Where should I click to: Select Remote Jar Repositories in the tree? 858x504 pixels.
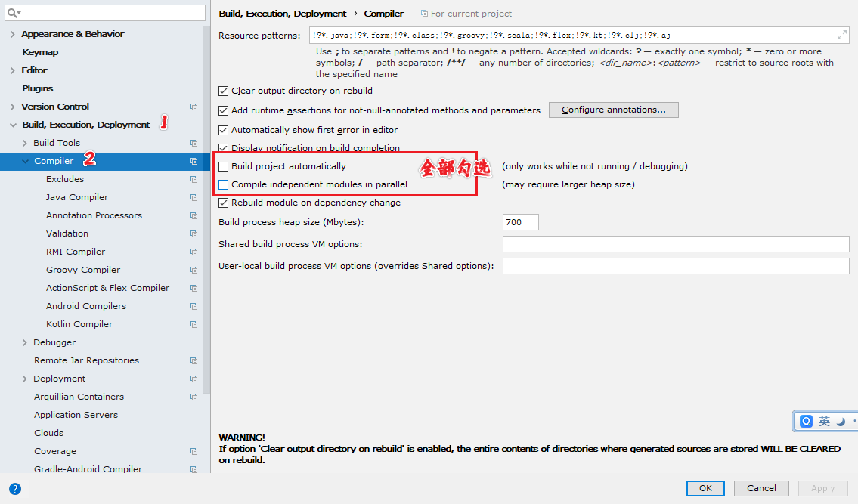tap(86, 360)
